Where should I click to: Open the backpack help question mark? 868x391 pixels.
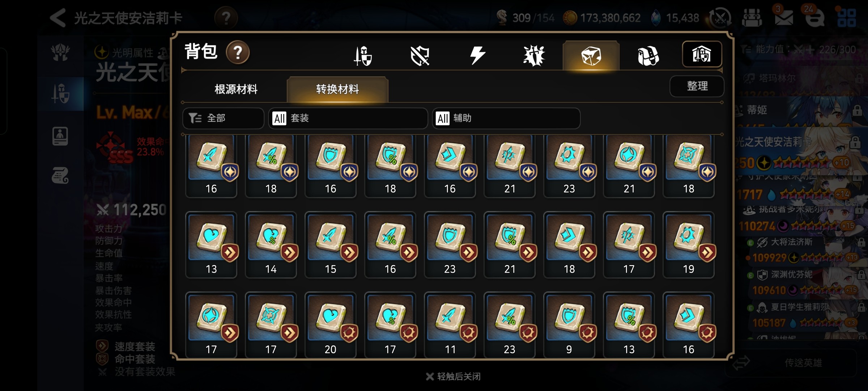click(x=238, y=52)
